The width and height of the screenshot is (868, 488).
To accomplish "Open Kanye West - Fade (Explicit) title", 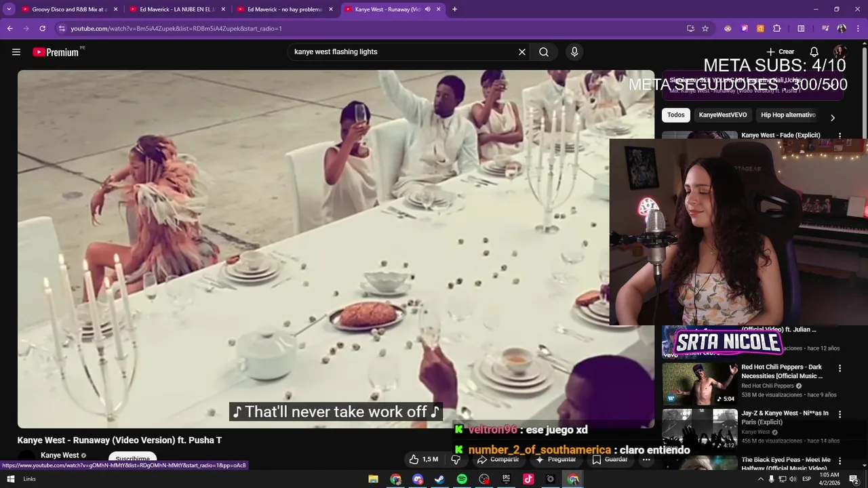I will click(x=781, y=136).
